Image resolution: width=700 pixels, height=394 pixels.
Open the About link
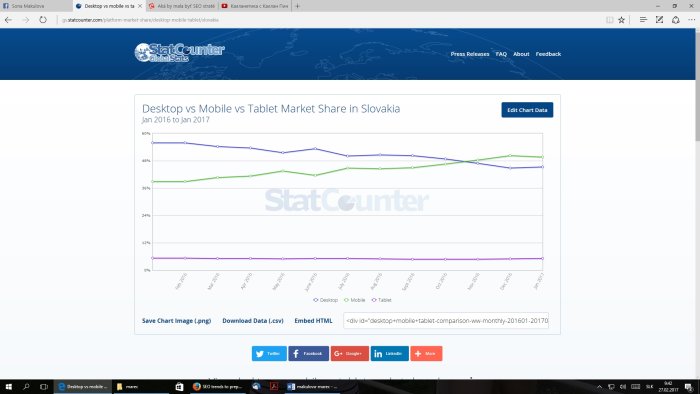coord(521,54)
